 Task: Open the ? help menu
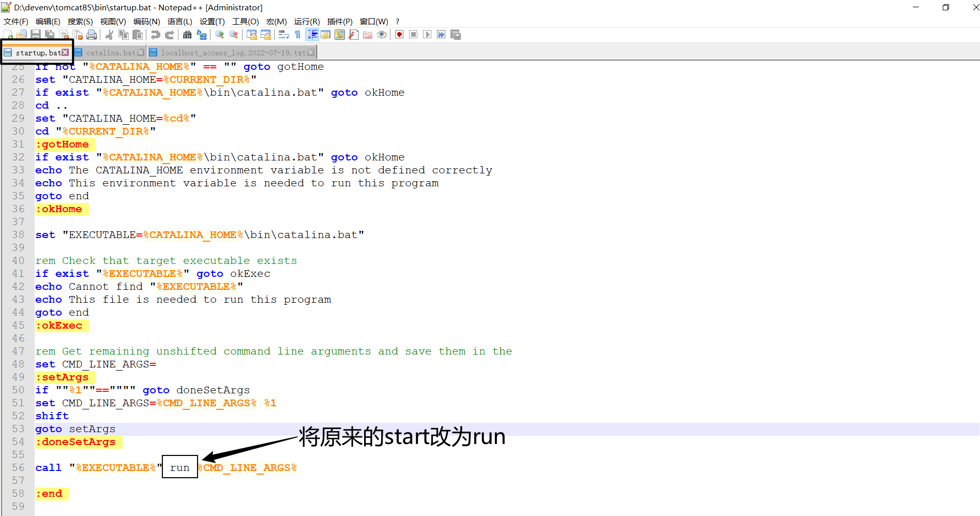click(x=398, y=21)
